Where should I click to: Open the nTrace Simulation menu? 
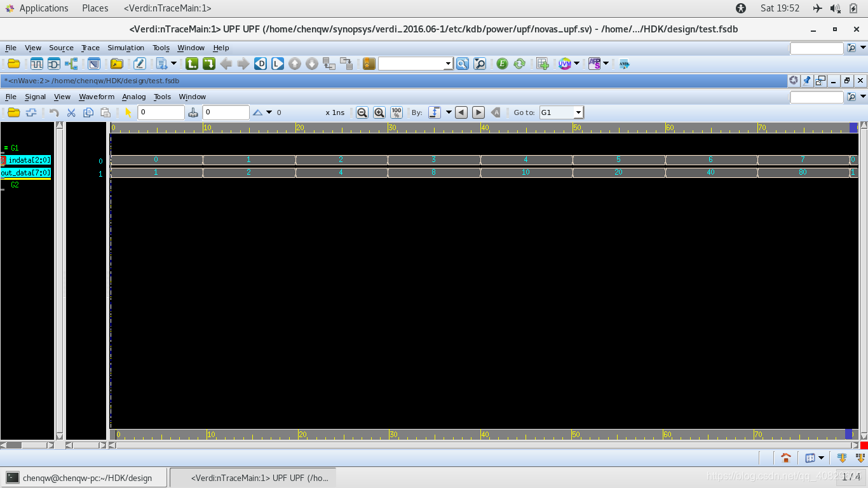click(x=126, y=48)
